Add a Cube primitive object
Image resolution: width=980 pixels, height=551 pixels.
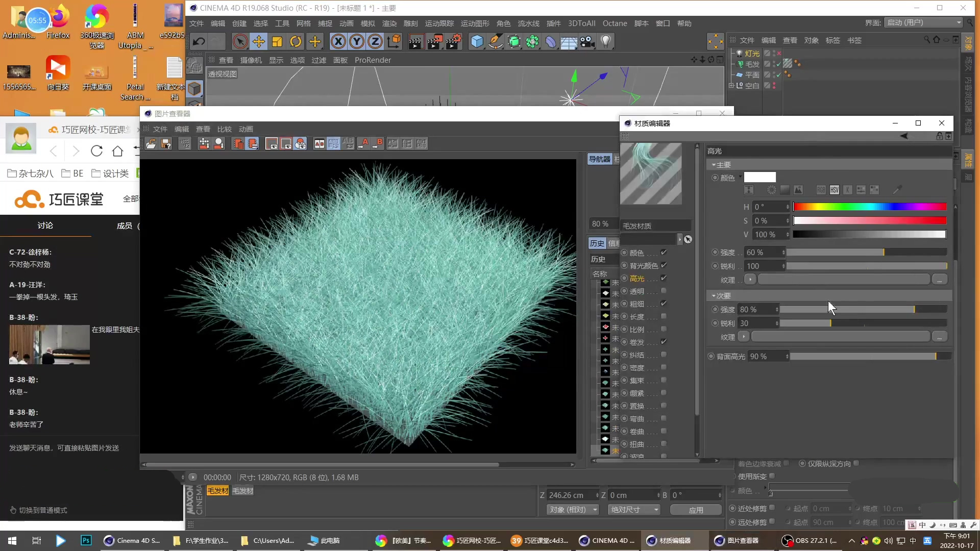pos(477,42)
